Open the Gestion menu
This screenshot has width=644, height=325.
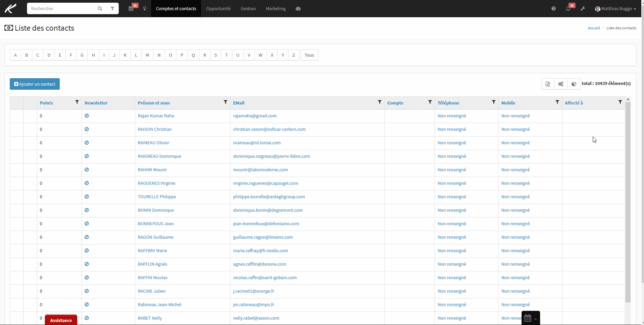pyautogui.click(x=248, y=8)
